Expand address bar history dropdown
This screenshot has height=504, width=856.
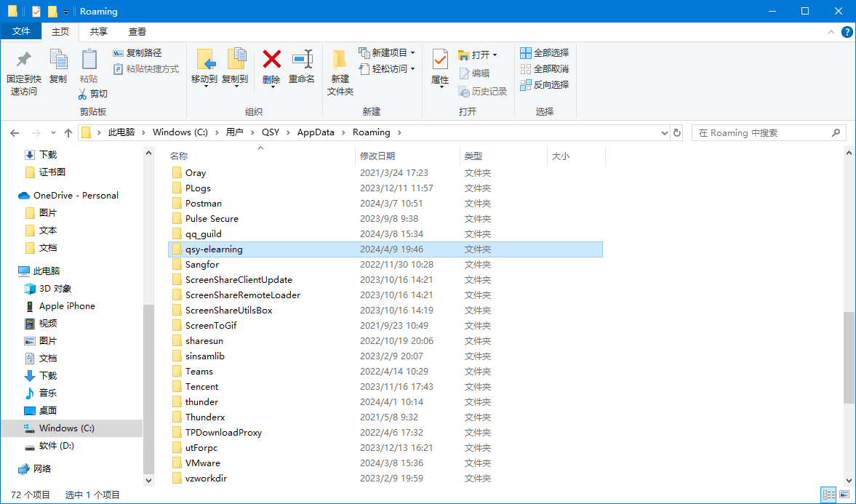(x=665, y=132)
